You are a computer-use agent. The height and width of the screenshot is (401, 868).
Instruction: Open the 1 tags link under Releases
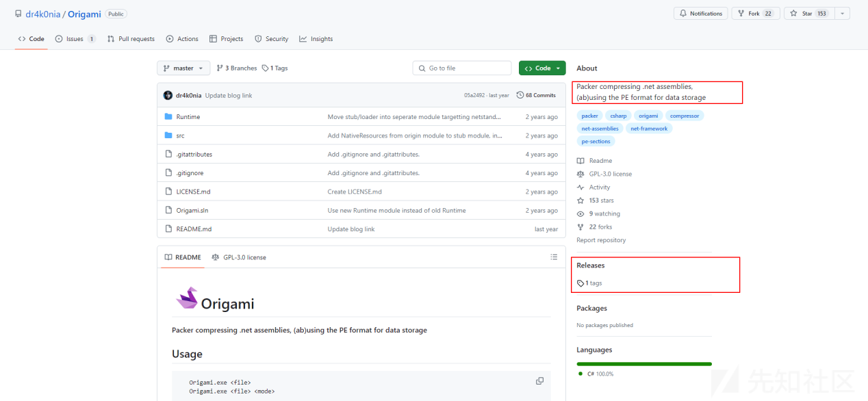589,283
